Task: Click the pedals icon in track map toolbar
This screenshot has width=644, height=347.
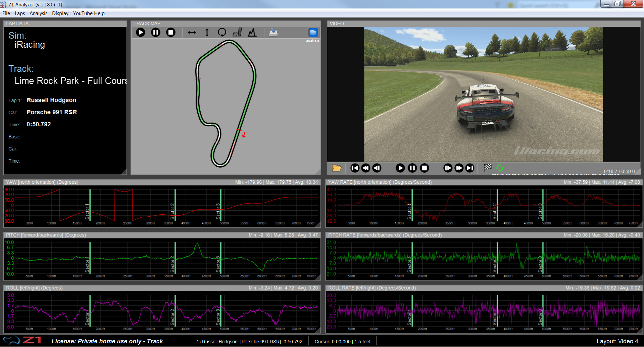Action: tap(237, 32)
